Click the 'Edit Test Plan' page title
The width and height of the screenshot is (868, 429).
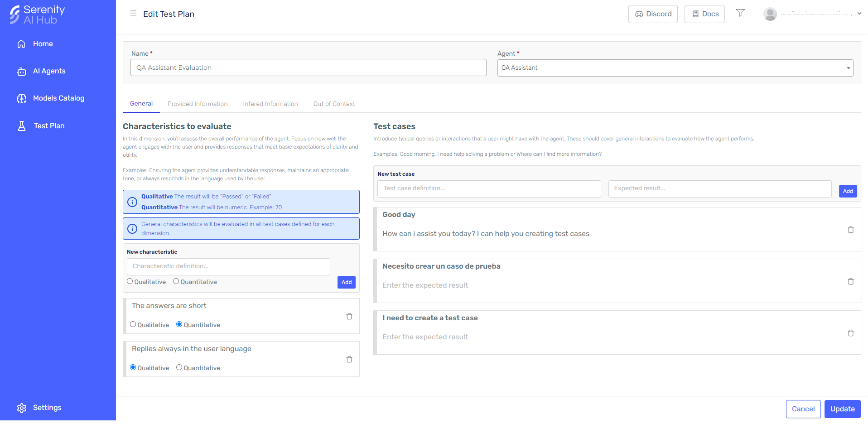[169, 14]
